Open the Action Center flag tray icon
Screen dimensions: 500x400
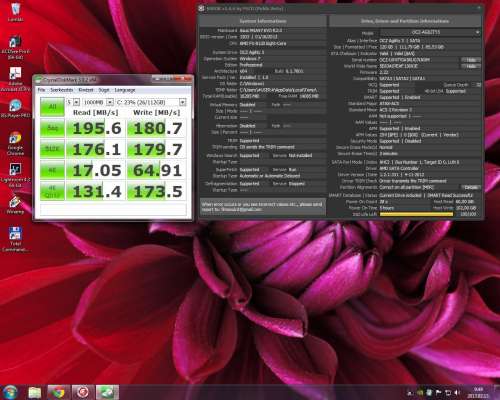coord(439,393)
